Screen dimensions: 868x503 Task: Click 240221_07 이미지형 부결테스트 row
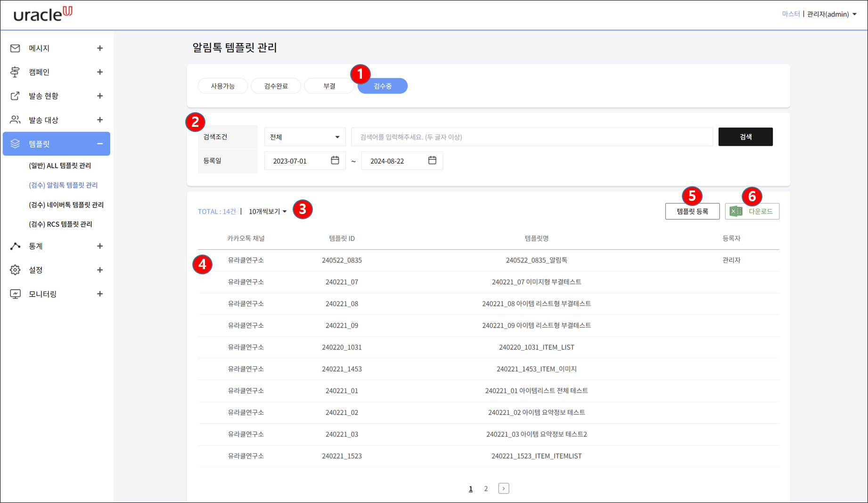tap(488, 282)
